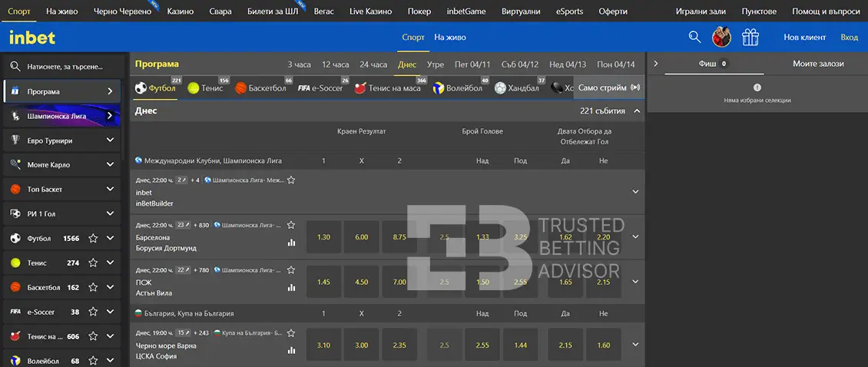Expand Топ Баскет in the sidebar

coord(110,190)
